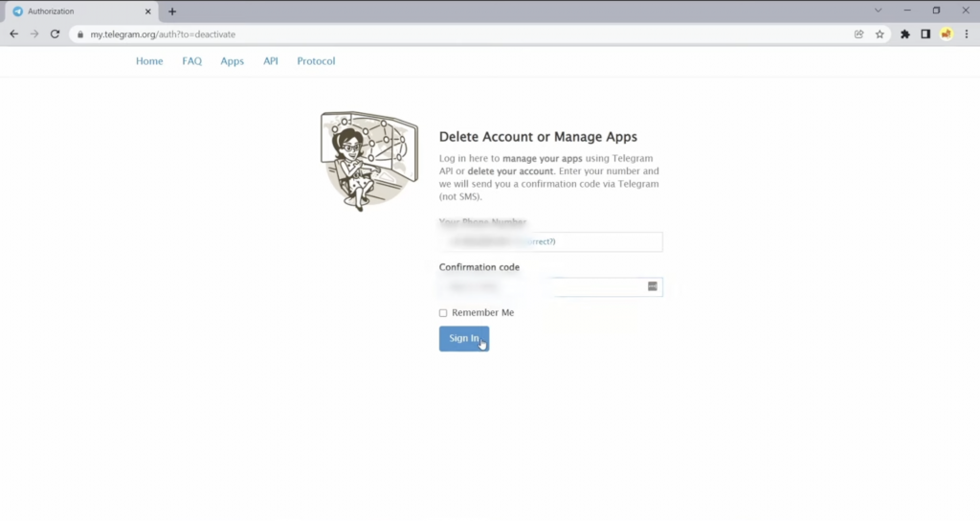Click the Telegram illustration image
Screen dimensions: 980x521
[x=369, y=161]
